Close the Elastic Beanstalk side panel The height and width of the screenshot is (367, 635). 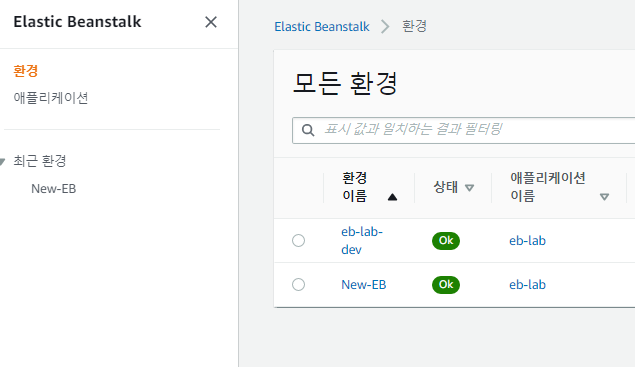211,22
